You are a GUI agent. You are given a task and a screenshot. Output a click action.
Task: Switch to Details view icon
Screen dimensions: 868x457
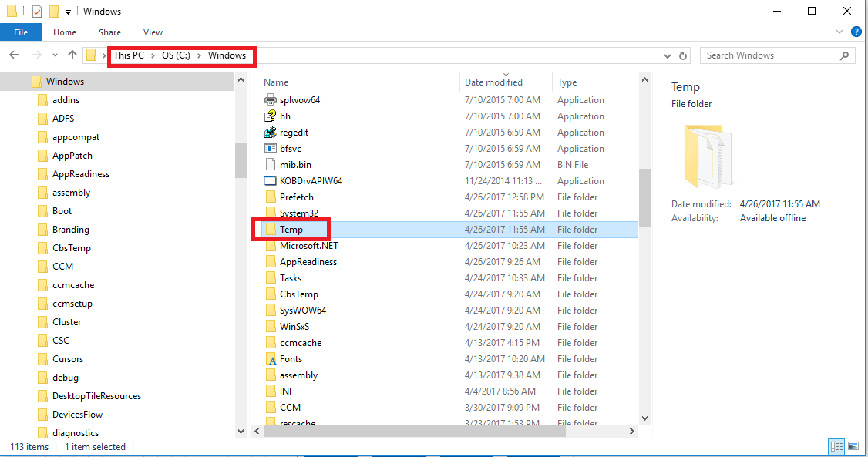tap(836, 446)
